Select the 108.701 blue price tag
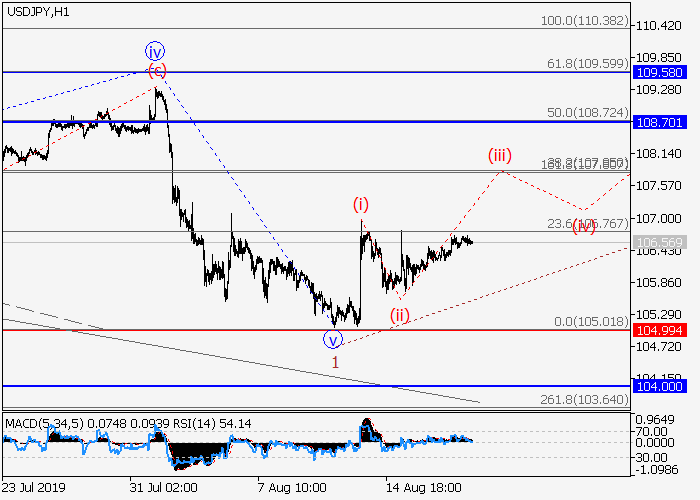The width and height of the screenshot is (700, 500). coord(658,122)
